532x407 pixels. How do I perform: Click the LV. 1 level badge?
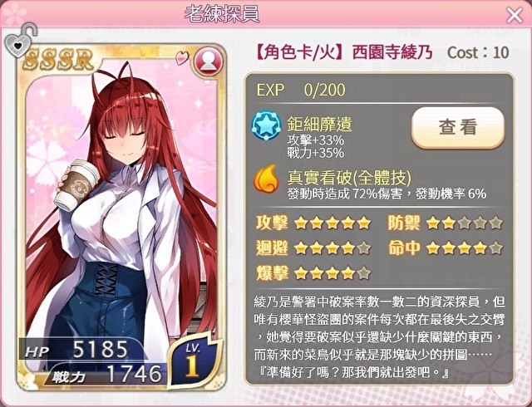click(x=194, y=361)
